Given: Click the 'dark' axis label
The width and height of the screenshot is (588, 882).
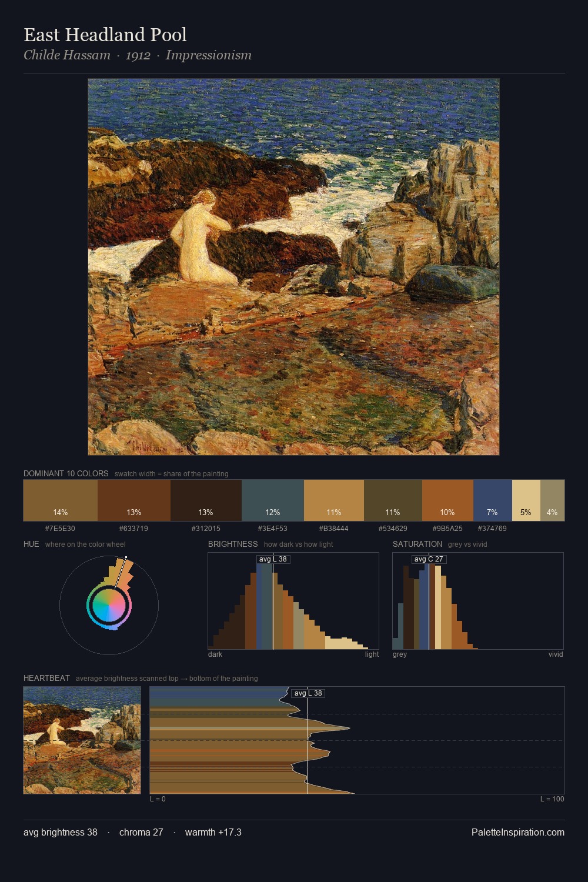Looking at the screenshot, I should pos(215,654).
